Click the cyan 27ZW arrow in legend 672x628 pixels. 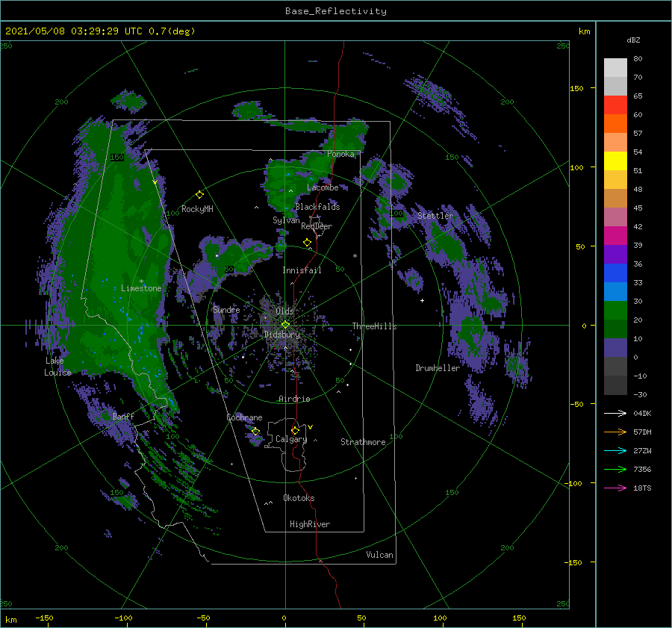tap(615, 450)
